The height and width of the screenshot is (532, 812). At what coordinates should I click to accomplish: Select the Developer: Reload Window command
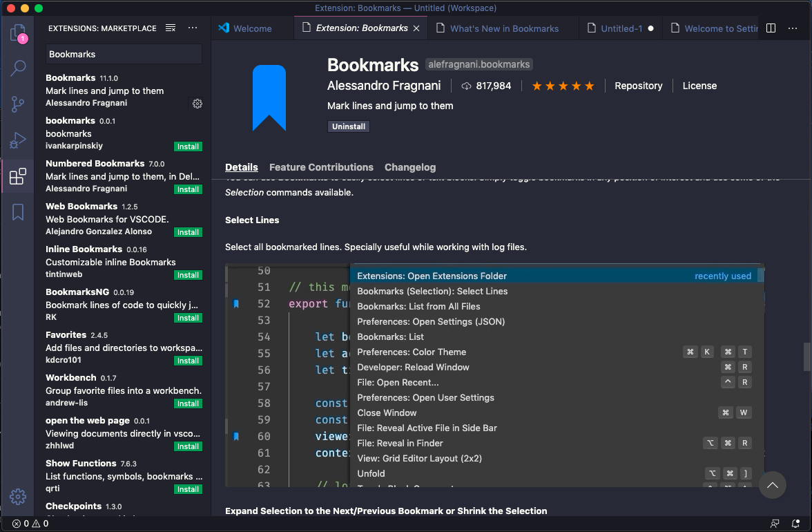coord(414,367)
